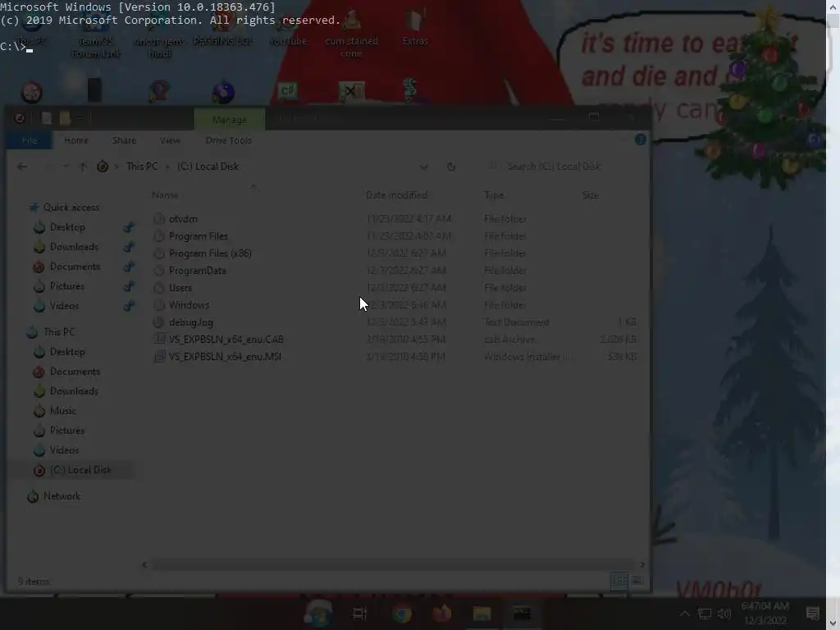Screen dimensions: 840x630
Task: Sort by Size column header
Action: coord(591,195)
